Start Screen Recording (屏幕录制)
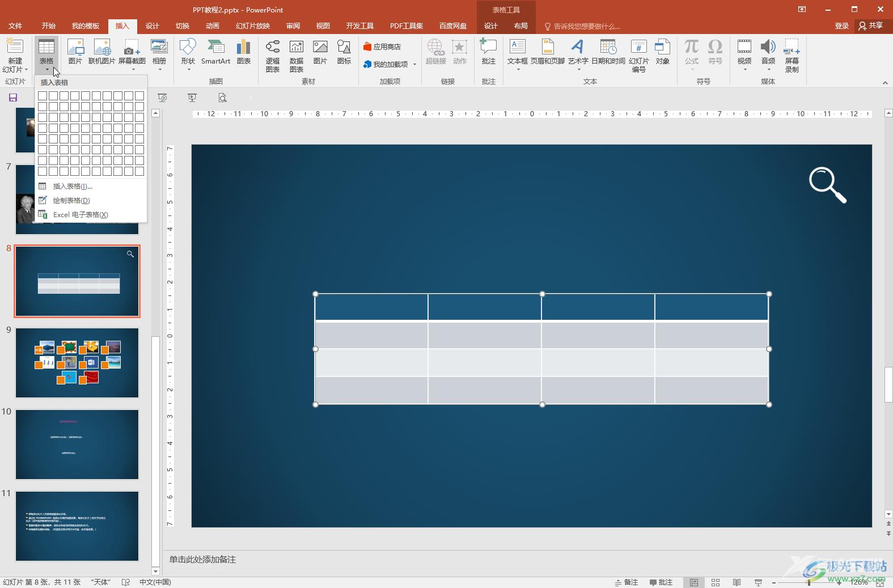This screenshot has width=893, height=588. tap(792, 56)
